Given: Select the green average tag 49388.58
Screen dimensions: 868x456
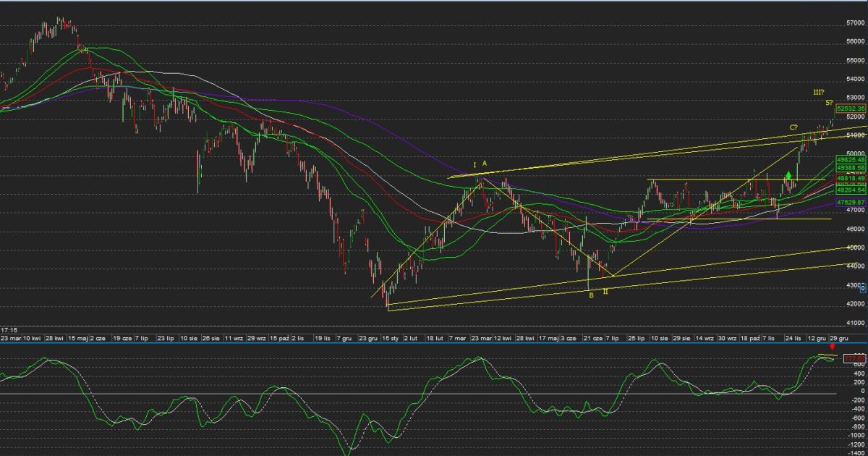Looking at the screenshot, I should click(851, 167).
